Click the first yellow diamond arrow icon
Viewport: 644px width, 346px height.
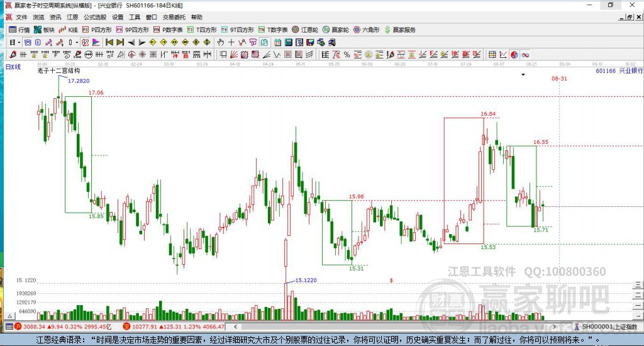153,42
